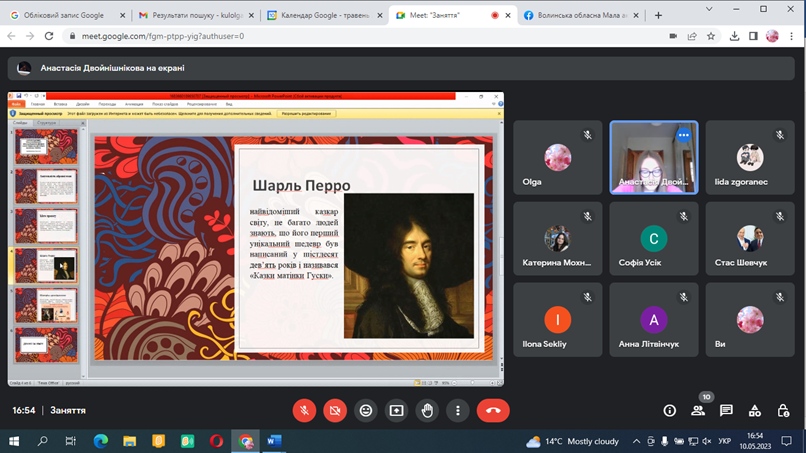Open more options three-dot menu
This screenshot has width=806, height=453.
457,411
